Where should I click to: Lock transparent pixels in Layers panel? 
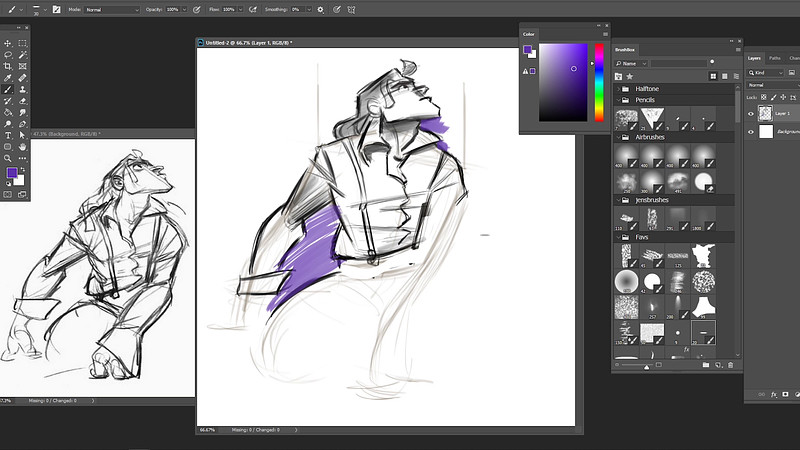pyautogui.click(x=764, y=97)
